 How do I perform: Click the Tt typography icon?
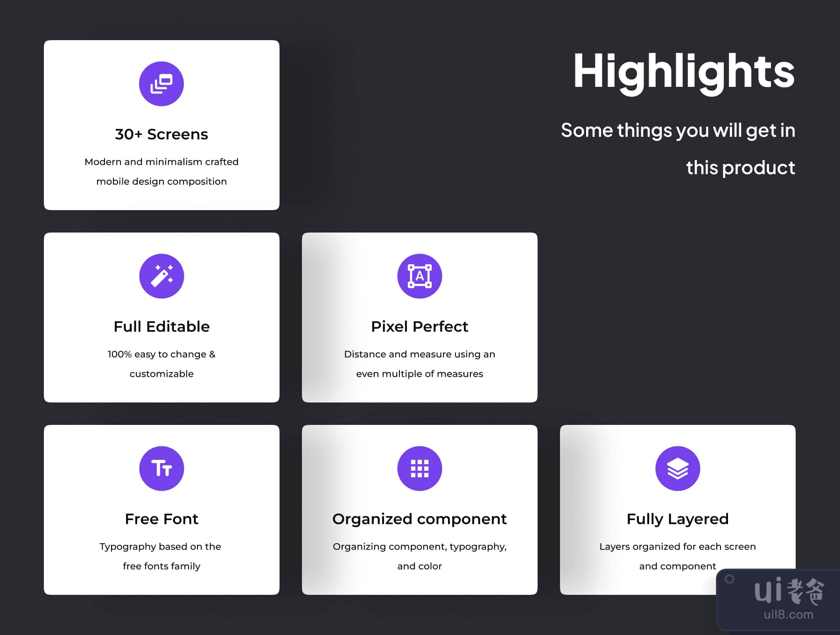[161, 468]
